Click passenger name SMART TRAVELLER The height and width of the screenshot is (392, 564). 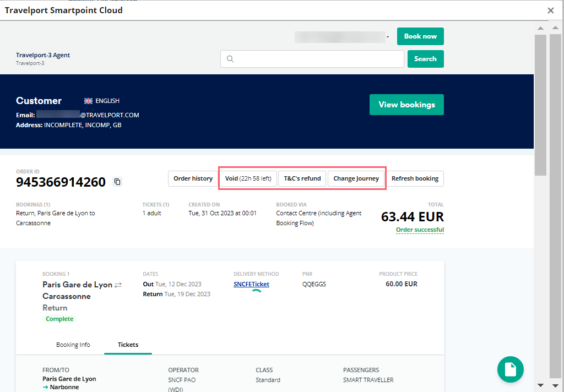pyautogui.click(x=368, y=380)
